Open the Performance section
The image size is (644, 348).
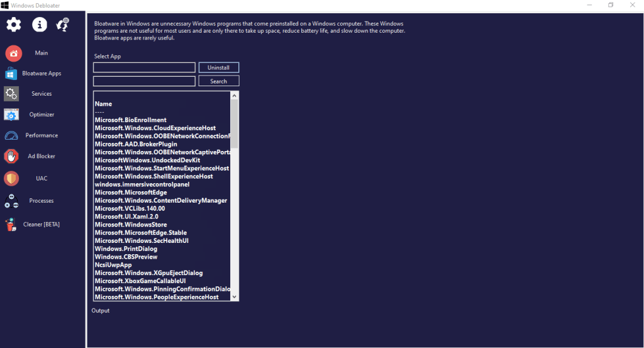42,135
